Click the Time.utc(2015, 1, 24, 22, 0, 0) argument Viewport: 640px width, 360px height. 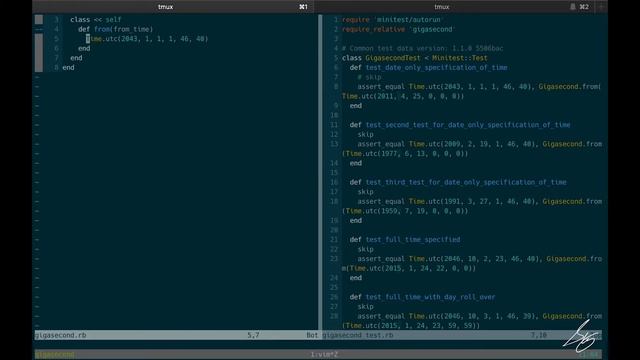click(411, 269)
